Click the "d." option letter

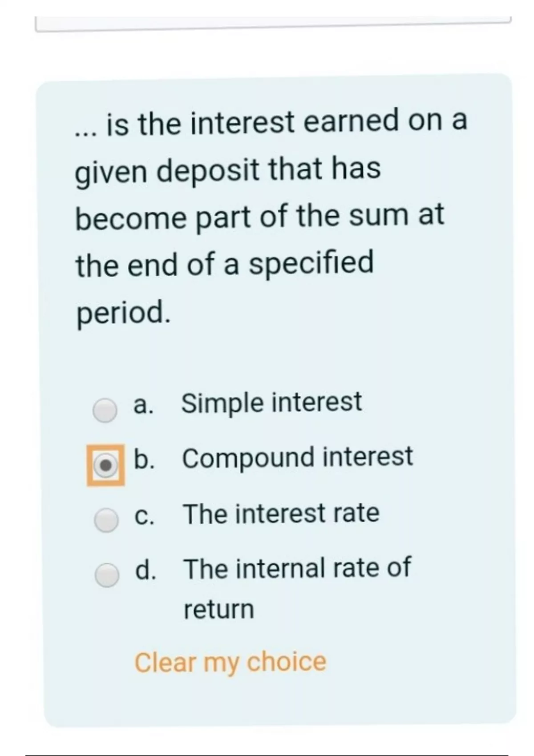tap(146, 570)
